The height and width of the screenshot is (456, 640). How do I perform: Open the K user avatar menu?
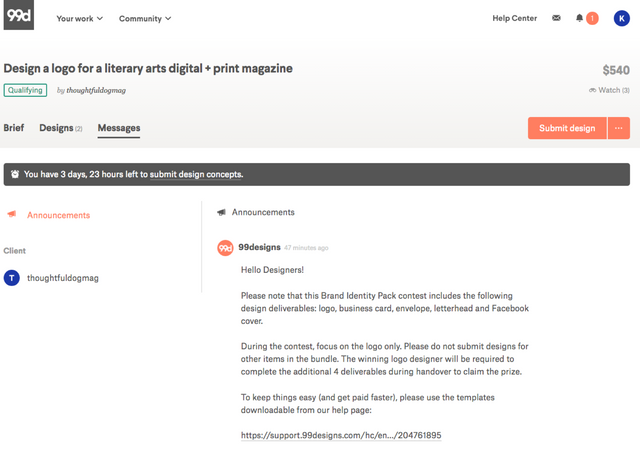(x=621, y=18)
